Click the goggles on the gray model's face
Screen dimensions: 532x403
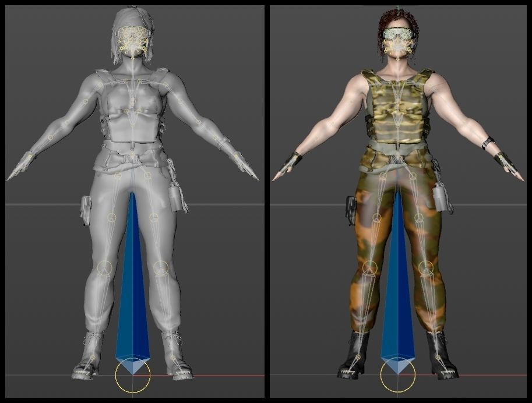tap(133, 34)
